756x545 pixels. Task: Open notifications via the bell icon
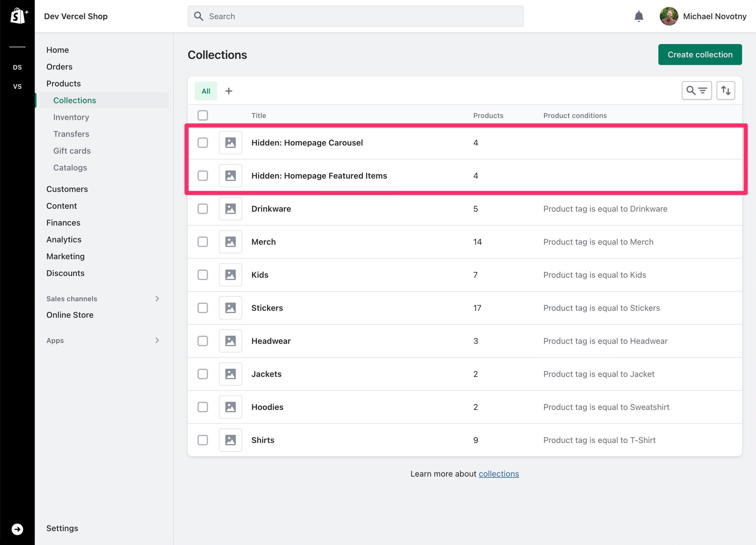pyautogui.click(x=639, y=16)
